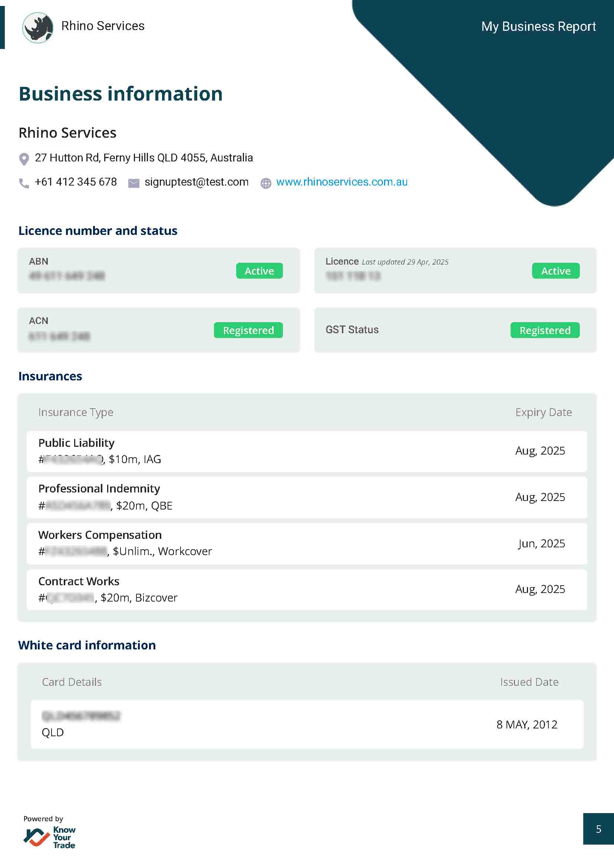Click the email envelope icon
This screenshot has height=868, width=614.
(x=133, y=184)
